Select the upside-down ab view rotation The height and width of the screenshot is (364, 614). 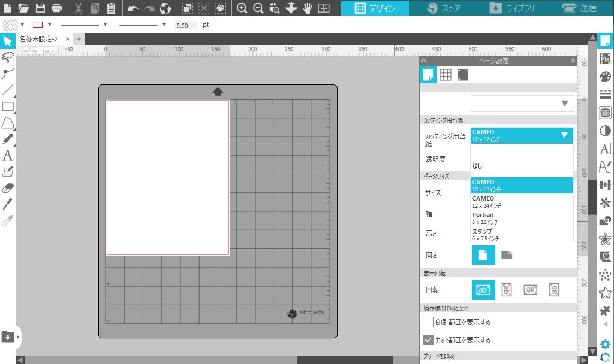point(530,290)
